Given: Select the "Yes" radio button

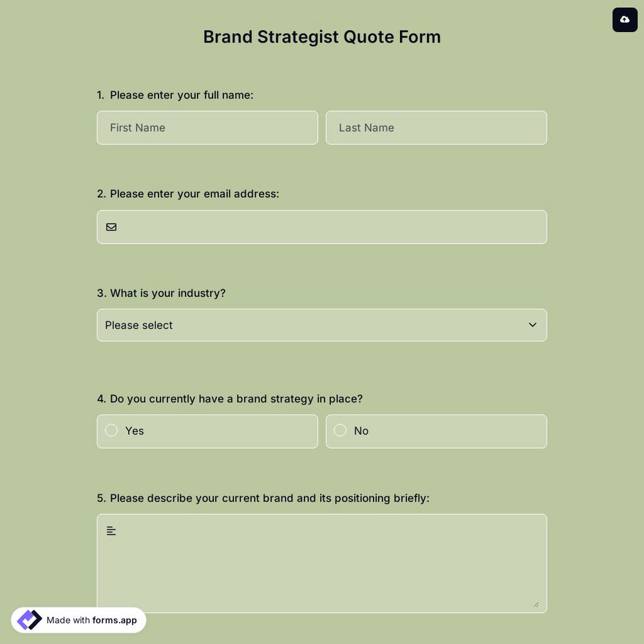Looking at the screenshot, I should tap(111, 430).
